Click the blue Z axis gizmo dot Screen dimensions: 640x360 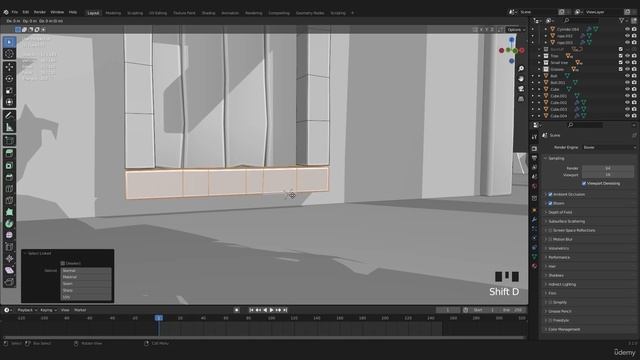click(511, 40)
